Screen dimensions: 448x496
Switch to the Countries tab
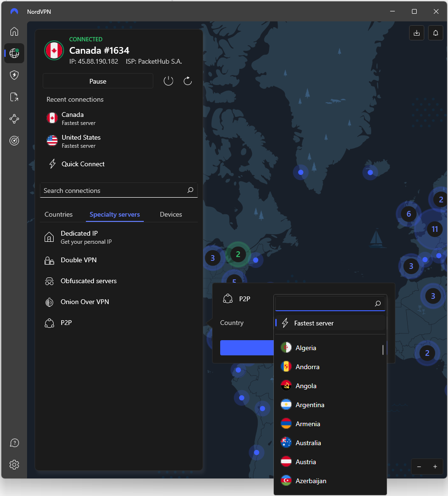click(58, 214)
